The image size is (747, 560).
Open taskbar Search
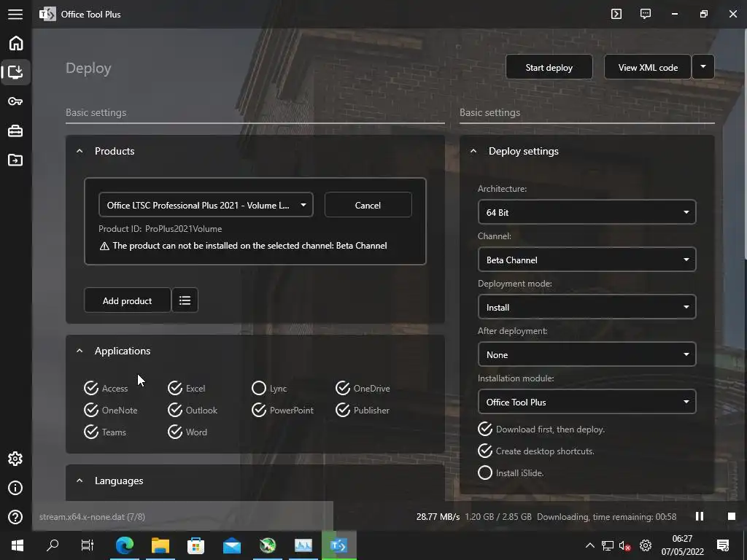(x=53, y=545)
